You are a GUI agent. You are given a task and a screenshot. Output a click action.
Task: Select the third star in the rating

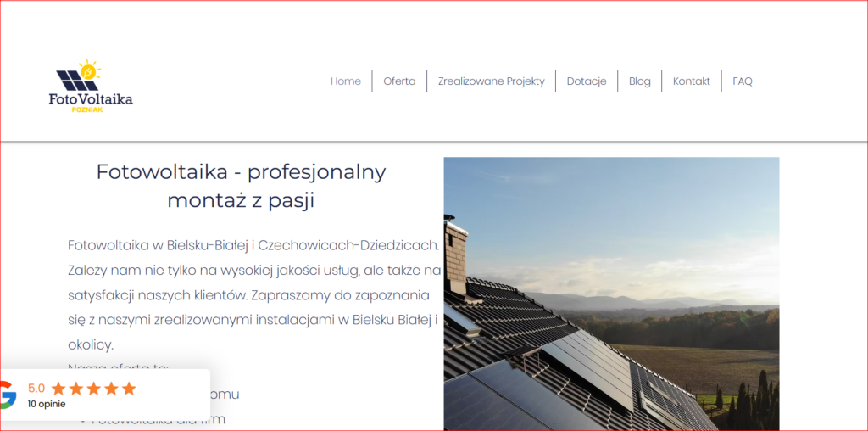[93, 389]
